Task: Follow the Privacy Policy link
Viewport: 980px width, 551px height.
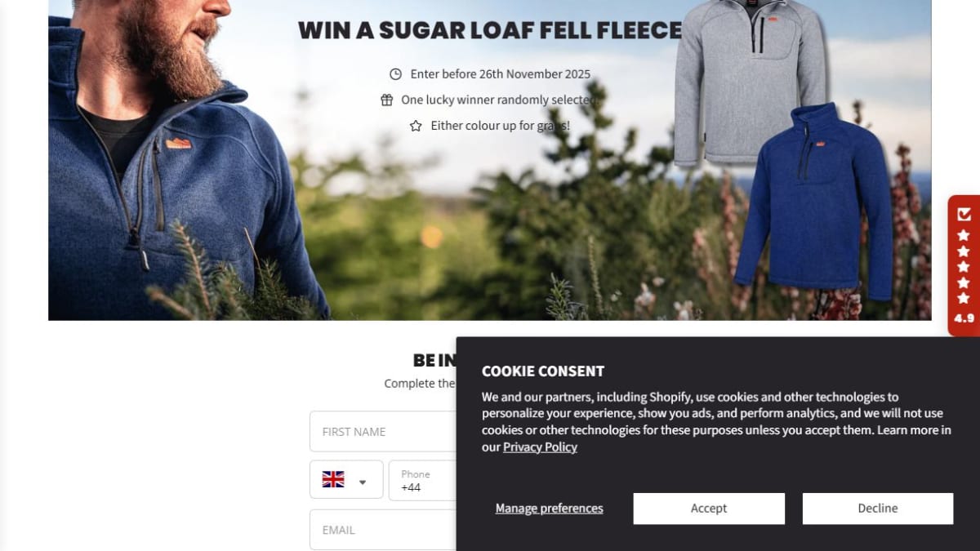Action: point(540,447)
